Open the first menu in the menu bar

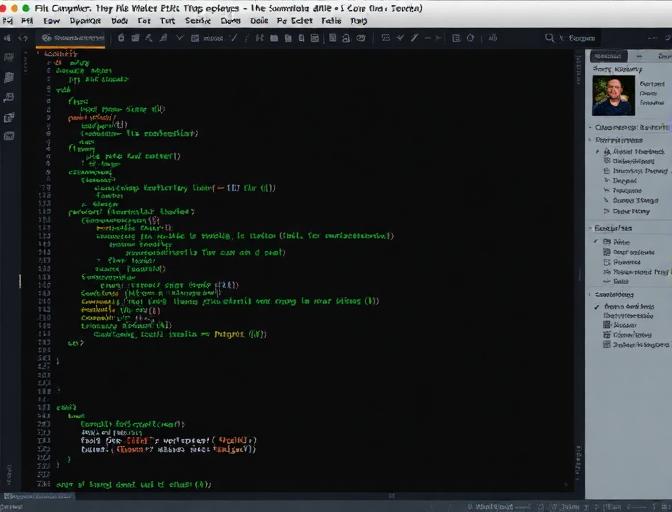(x=8, y=20)
